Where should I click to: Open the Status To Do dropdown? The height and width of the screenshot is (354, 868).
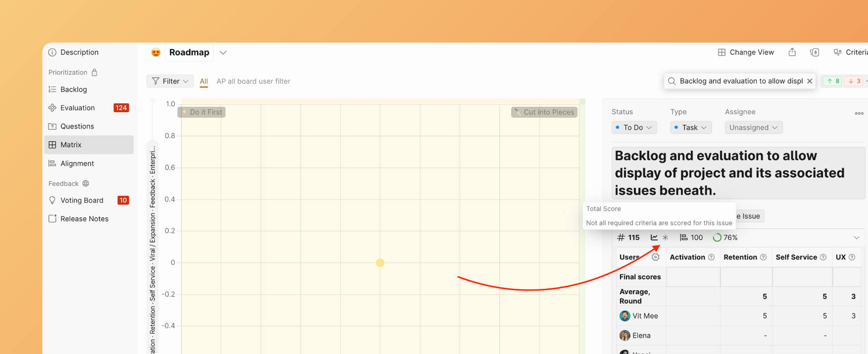634,128
